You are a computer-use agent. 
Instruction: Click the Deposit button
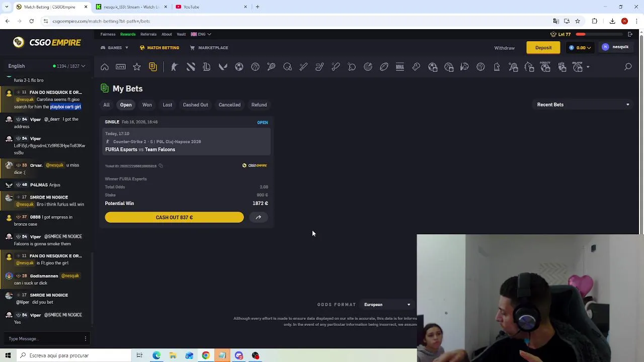point(543,48)
